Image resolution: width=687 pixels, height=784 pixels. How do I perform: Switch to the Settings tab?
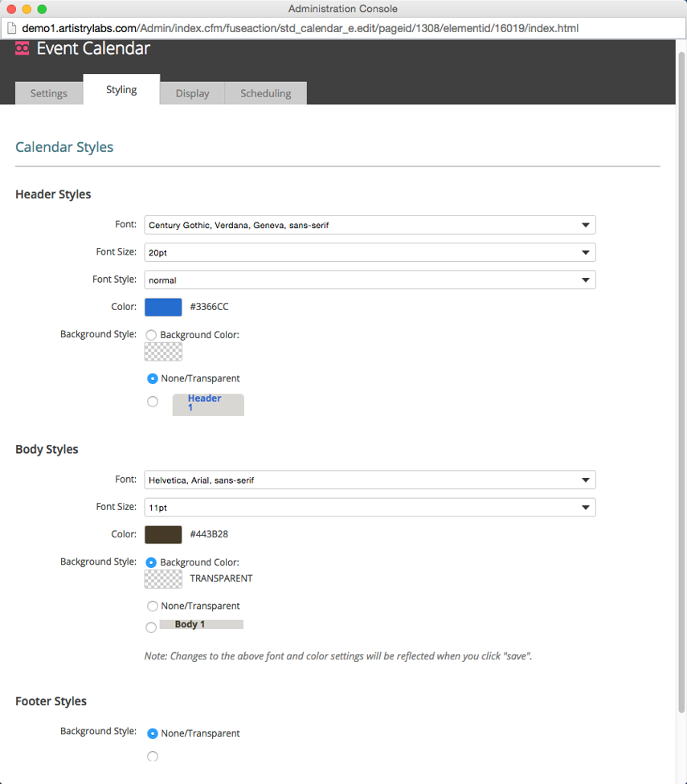click(48, 93)
